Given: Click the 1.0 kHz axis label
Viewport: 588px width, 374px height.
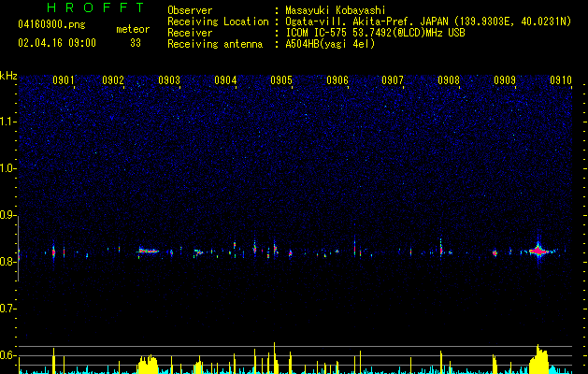Looking at the screenshot, I should pos(8,168).
